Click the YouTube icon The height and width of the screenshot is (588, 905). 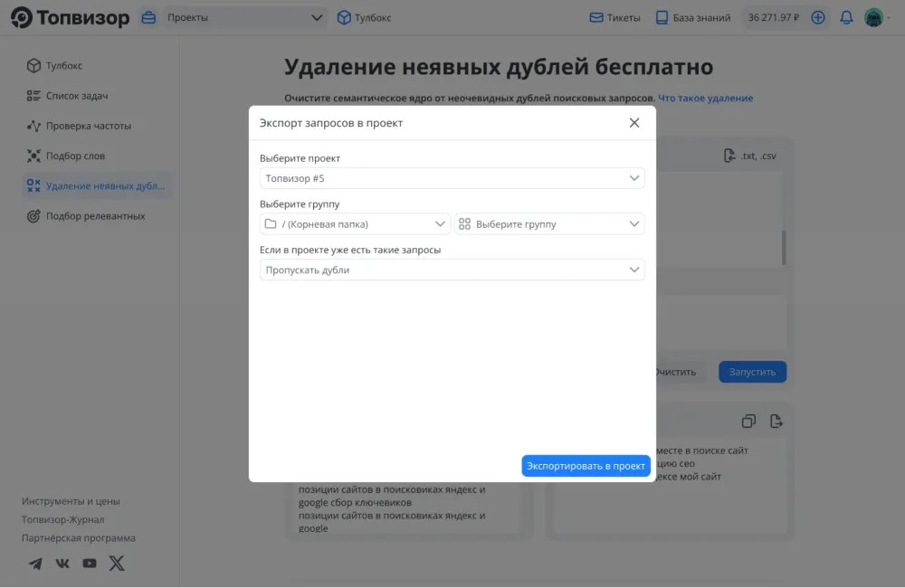coord(90,564)
